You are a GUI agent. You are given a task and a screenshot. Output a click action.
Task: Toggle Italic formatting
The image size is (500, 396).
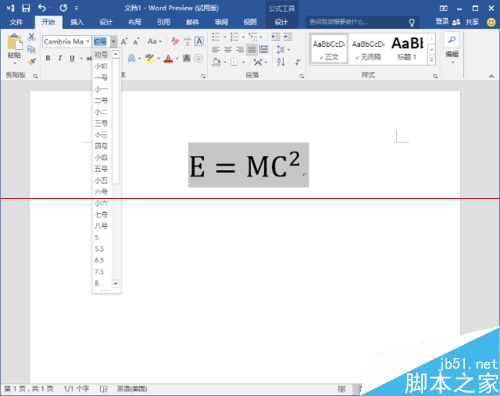click(60, 58)
